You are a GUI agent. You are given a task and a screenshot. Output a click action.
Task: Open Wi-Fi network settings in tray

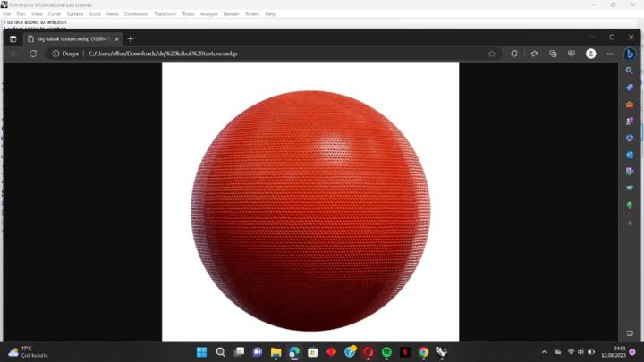[571, 352]
